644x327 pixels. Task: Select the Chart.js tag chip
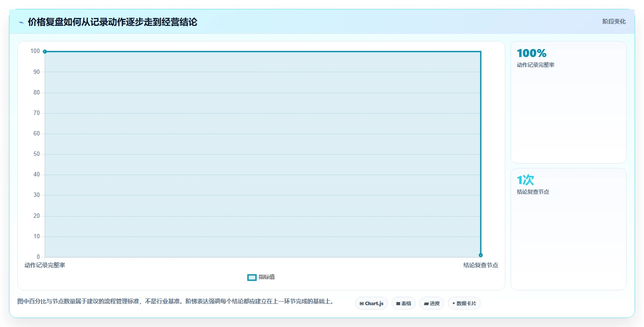tap(372, 303)
